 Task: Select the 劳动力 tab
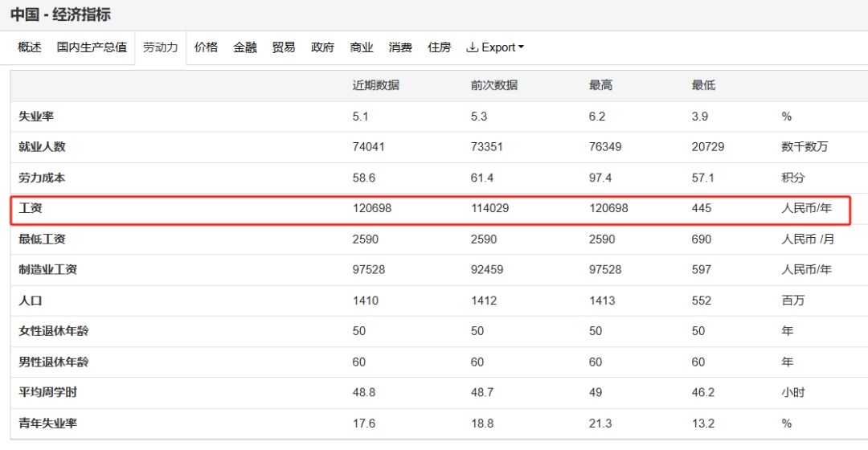pos(160,47)
